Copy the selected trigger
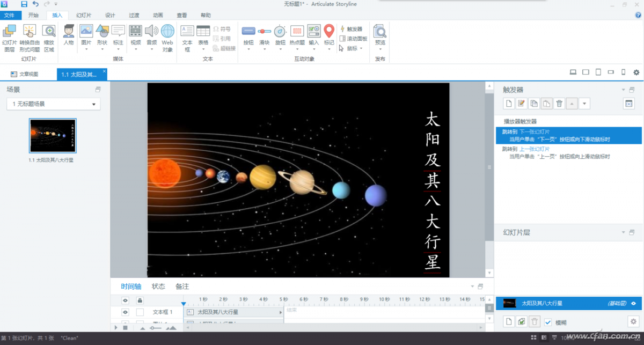The width and height of the screenshot is (644, 345). [534, 104]
